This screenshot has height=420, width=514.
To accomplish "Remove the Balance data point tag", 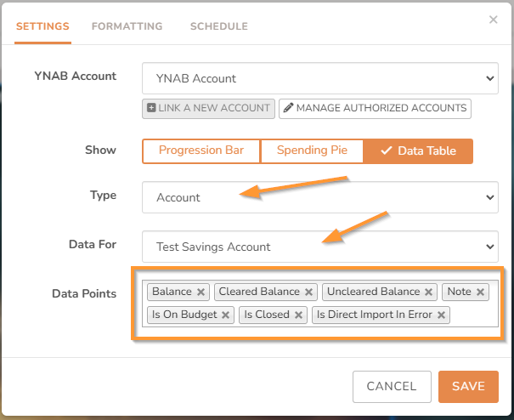I will click(x=201, y=292).
